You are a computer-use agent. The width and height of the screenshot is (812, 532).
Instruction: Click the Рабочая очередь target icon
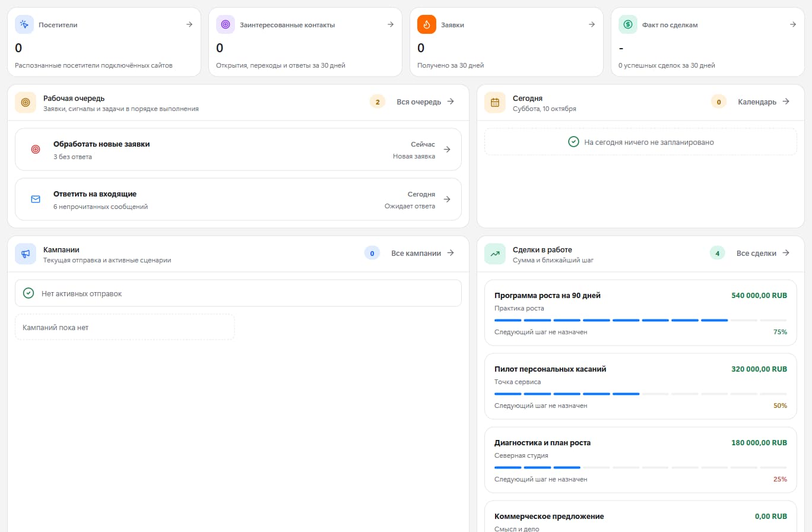point(26,102)
